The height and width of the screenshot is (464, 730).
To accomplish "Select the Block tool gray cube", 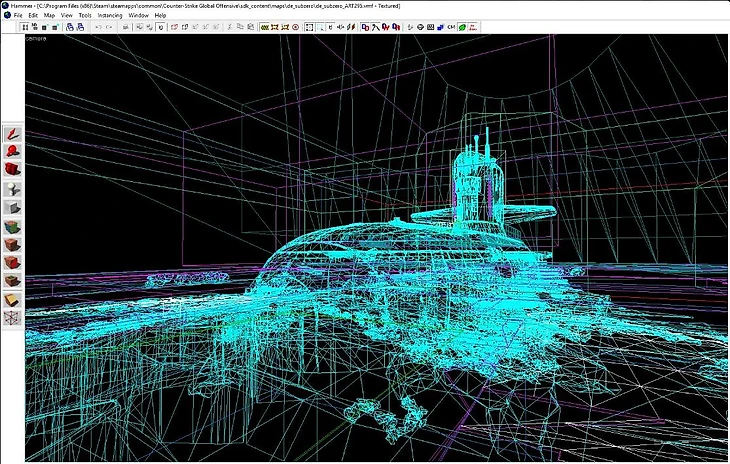I will [x=12, y=207].
